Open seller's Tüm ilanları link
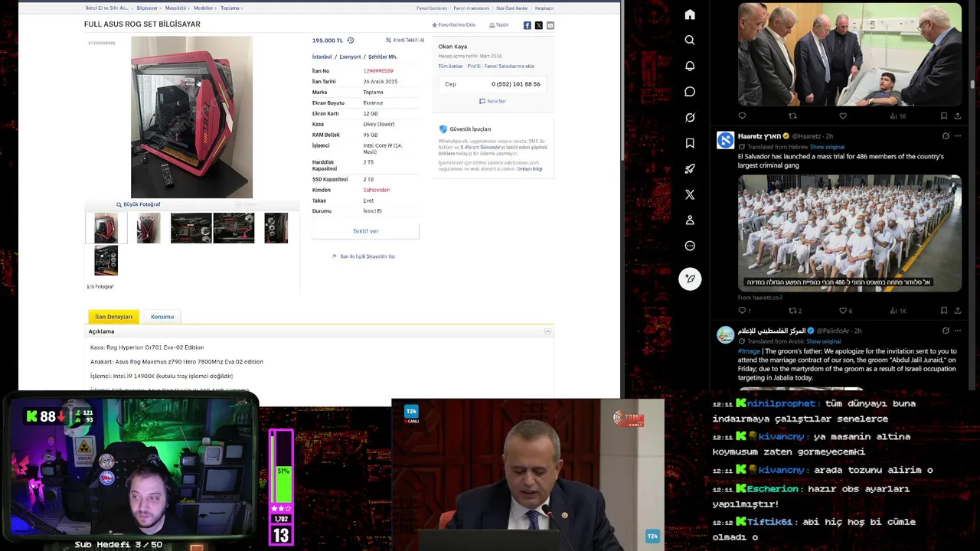Viewport: 980px width, 551px height. pos(450,67)
